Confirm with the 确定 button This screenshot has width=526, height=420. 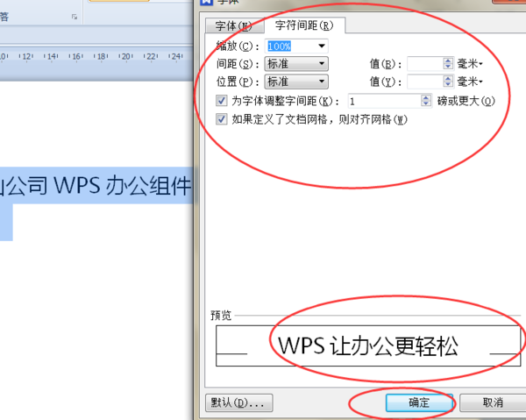point(419,402)
